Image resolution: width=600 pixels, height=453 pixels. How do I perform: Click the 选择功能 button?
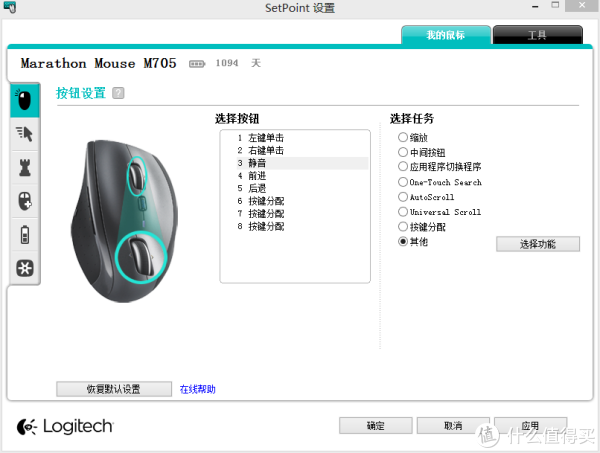pos(538,244)
